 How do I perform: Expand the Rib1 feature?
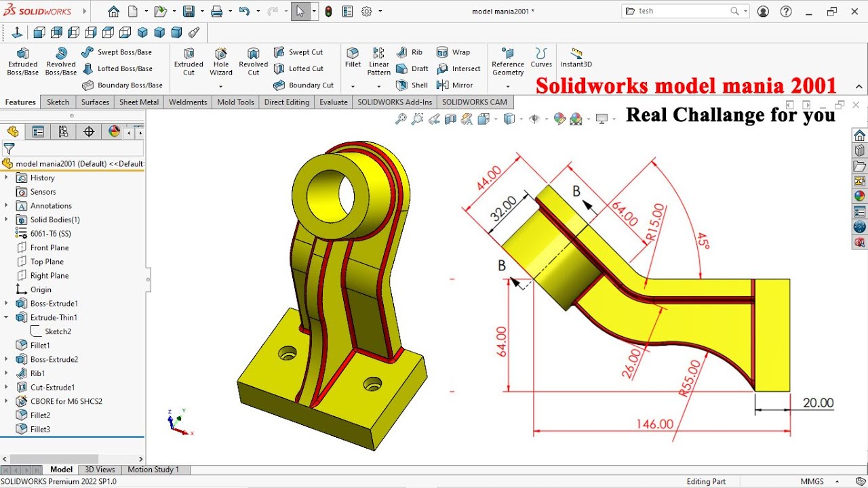coord(6,373)
